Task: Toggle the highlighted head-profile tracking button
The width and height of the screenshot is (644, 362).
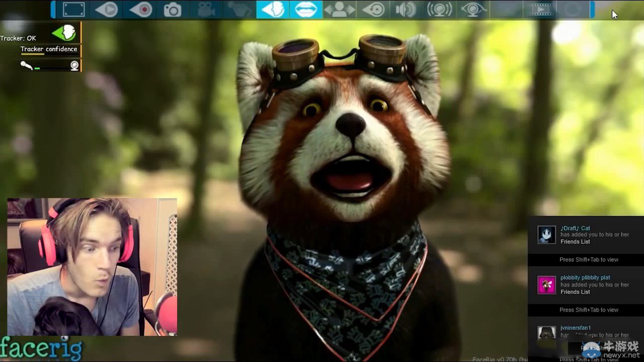Action: pos(272,10)
